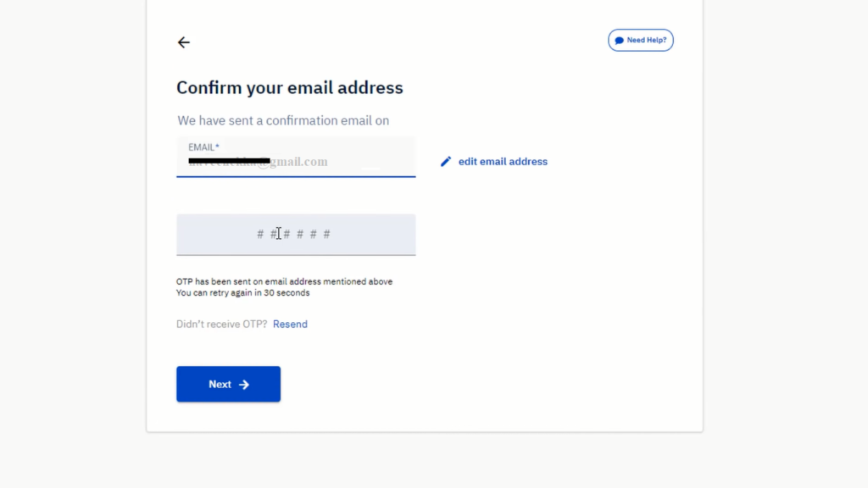868x488 pixels.
Task: Click the We have sent a confirmation email text
Action: pyautogui.click(x=283, y=120)
